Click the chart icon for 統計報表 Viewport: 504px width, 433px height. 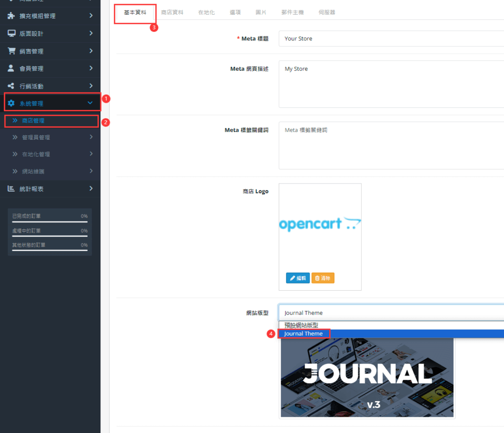click(x=11, y=188)
